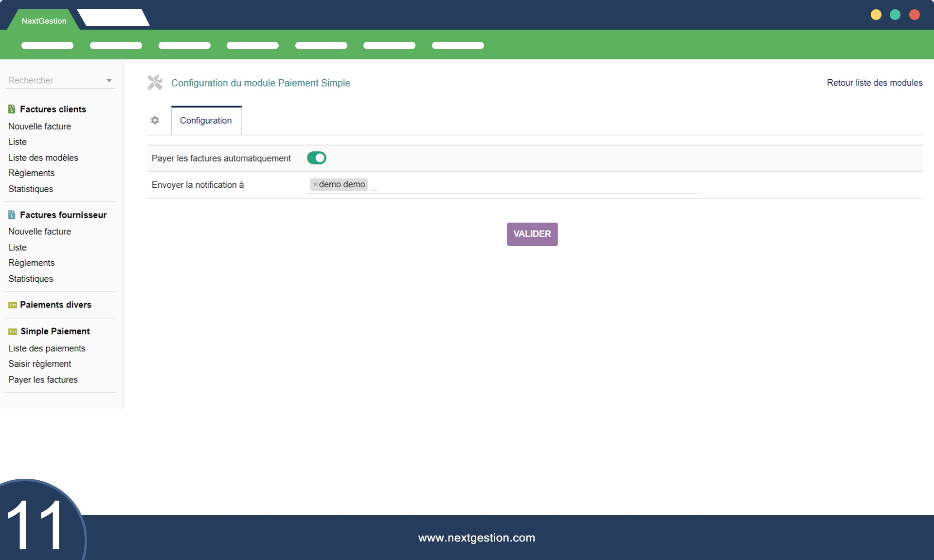The width and height of the screenshot is (934, 560).
Task: Click the Simple Paiement card icon
Action: point(13,331)
